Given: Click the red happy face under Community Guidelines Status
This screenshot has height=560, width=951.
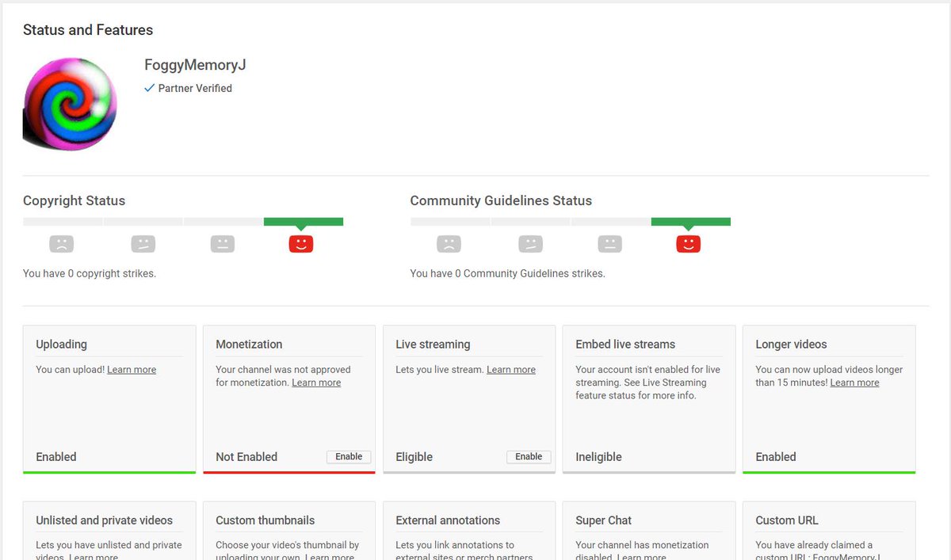Looking at the screenshot, I should pyautogui.click(x=689, y=244).
